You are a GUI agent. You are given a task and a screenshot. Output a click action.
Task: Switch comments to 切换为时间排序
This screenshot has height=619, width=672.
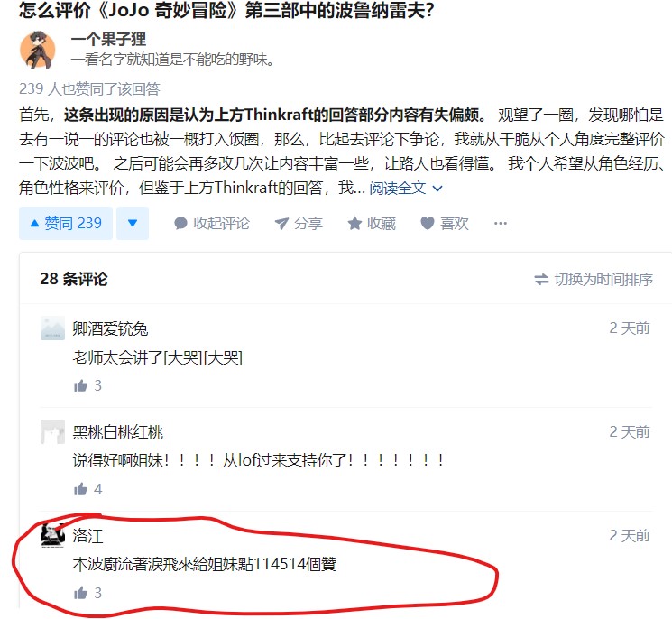click(594, 280)
